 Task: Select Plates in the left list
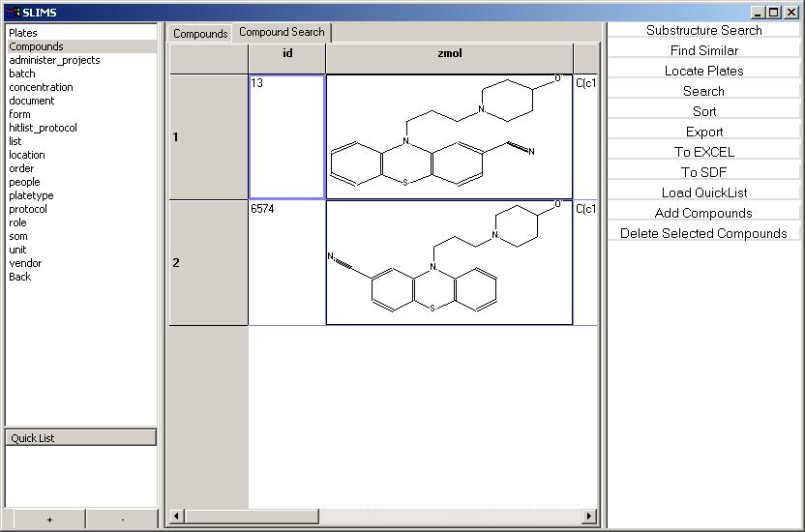click(23, 33)
